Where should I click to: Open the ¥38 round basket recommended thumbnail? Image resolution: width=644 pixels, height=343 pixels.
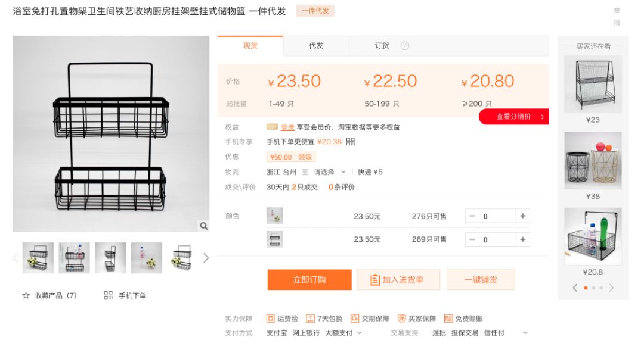click(x=593, y=160)
